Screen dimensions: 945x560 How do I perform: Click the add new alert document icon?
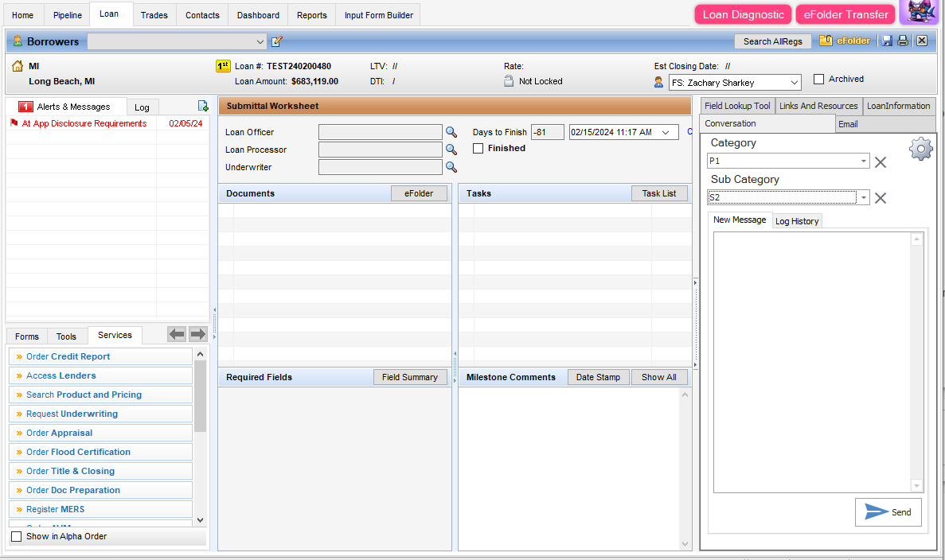(x=202, y=106)
